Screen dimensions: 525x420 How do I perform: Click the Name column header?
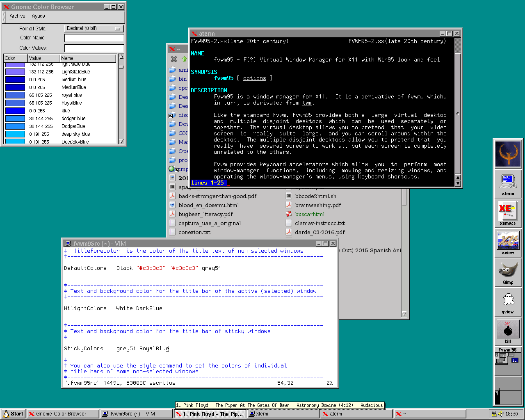pyautogui.click(x=89, y=58)
